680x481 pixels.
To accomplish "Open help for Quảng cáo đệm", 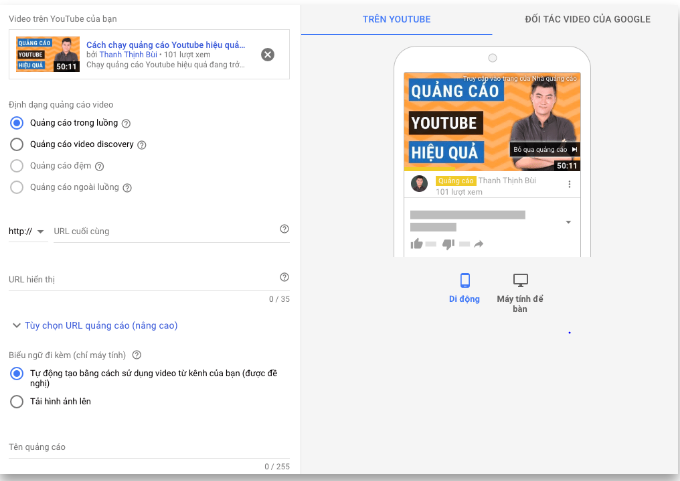I will (99, 166).
